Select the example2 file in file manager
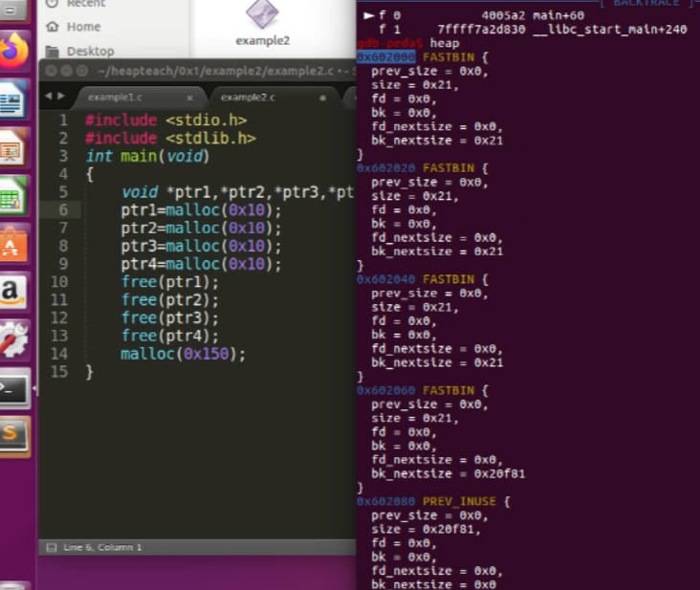 pyautogui.click(x=262, y=24)
